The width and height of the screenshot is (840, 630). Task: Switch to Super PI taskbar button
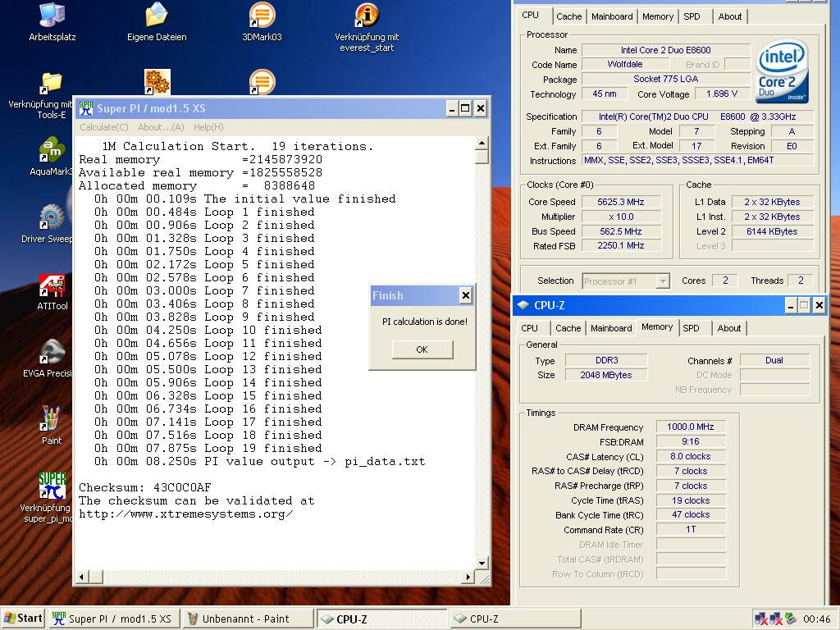click(113, 619)
